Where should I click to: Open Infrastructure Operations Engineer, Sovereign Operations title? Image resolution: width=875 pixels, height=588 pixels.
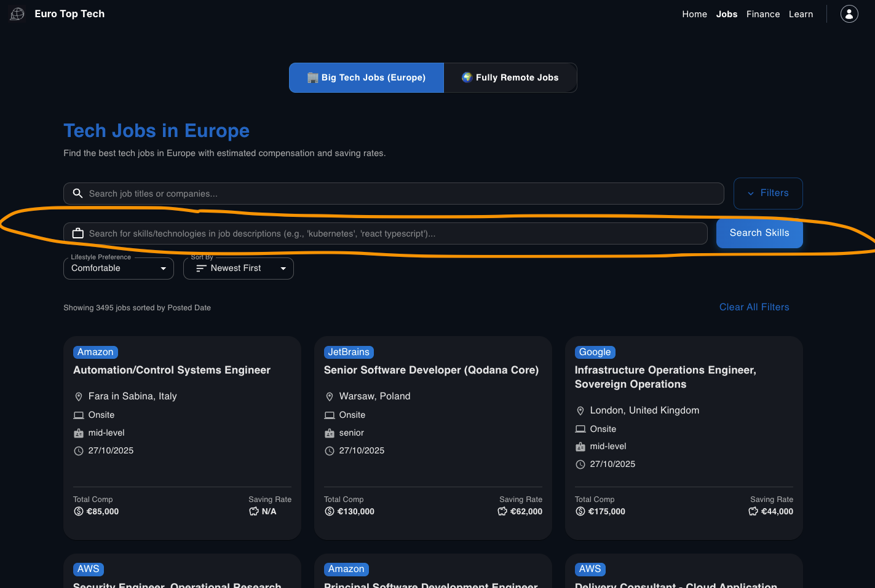[x=665, y=377]
